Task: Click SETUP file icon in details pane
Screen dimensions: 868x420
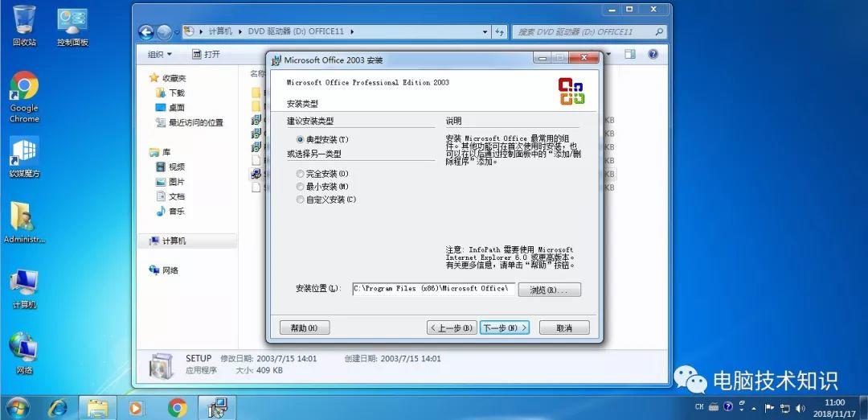Action: click(162, 366)
